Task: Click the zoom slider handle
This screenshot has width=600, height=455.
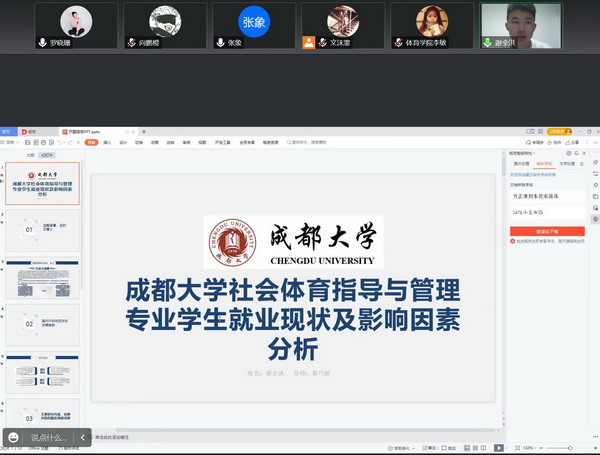Action: (x=570, y=448)
